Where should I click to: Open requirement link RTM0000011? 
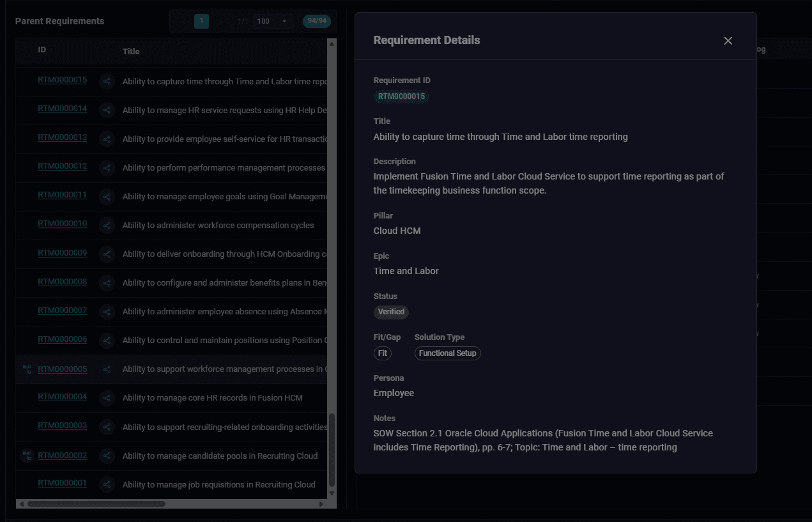[x=63, y=195]
